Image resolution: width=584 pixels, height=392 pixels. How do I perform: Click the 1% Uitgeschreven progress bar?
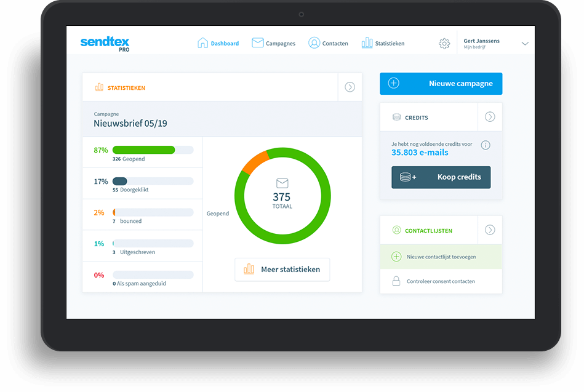153,243
